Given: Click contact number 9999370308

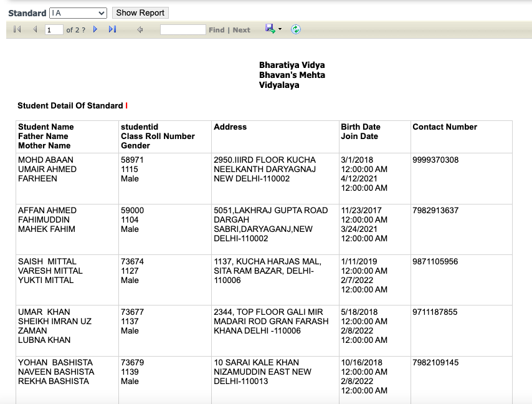Looking at the screenshot, I should (x=435, y=160).
